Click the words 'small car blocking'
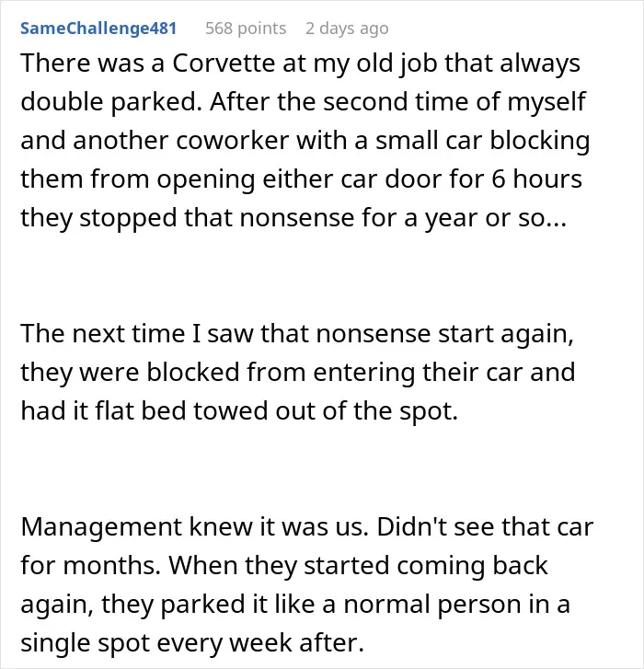This screenshot has width=644, height=669. [482, 141]
